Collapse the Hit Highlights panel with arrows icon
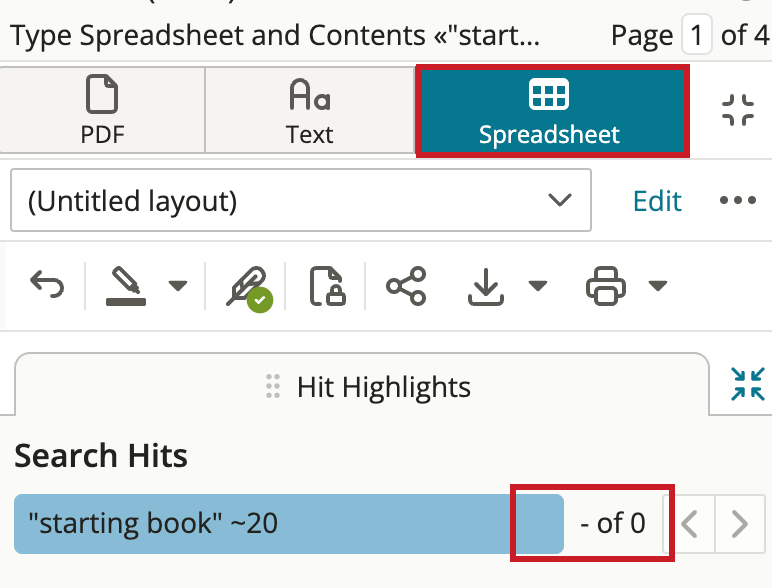 click(748, 384)
